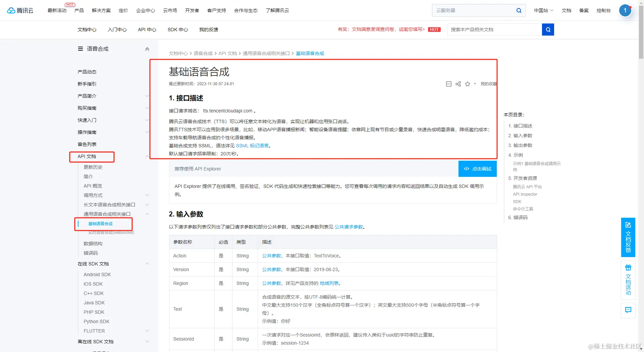Follow the SSML 标记语言 link
644x352 pixels.
(252, 146)
